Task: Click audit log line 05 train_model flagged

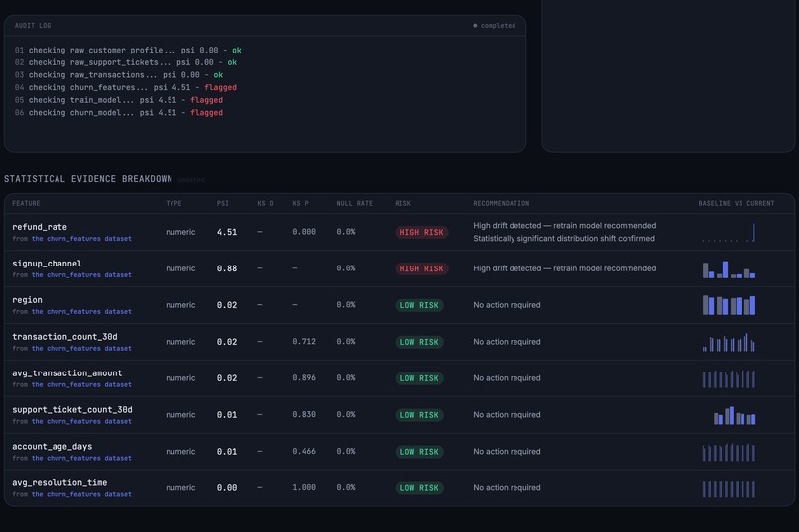Action: coord(119,100)
